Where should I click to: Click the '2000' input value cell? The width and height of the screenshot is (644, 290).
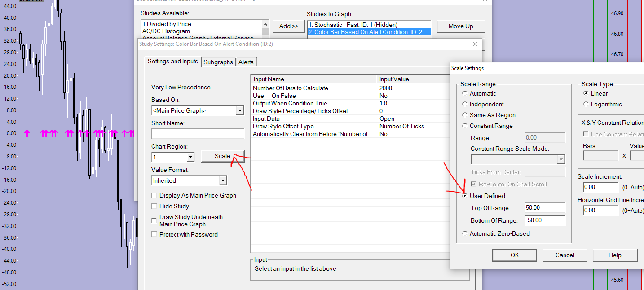pos(413,88)
